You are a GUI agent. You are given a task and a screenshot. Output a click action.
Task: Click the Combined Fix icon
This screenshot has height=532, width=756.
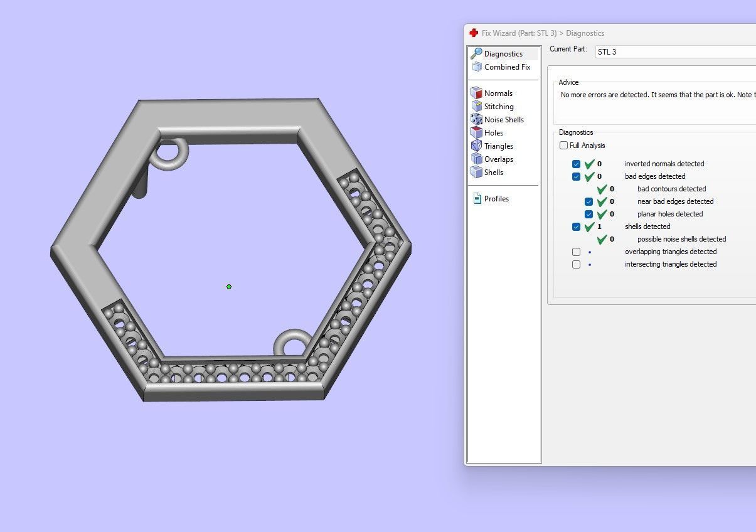[x=476, y=67]
